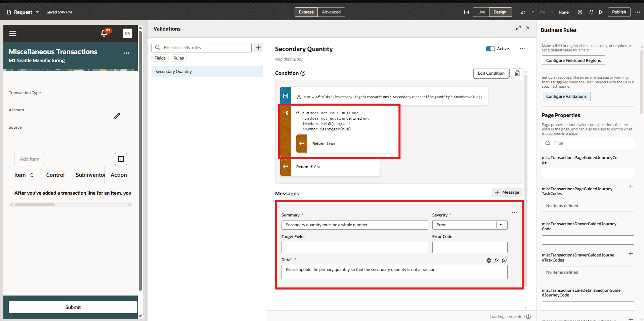Click the Detail text area
The image size is (644, 321).
click(394, 272)
